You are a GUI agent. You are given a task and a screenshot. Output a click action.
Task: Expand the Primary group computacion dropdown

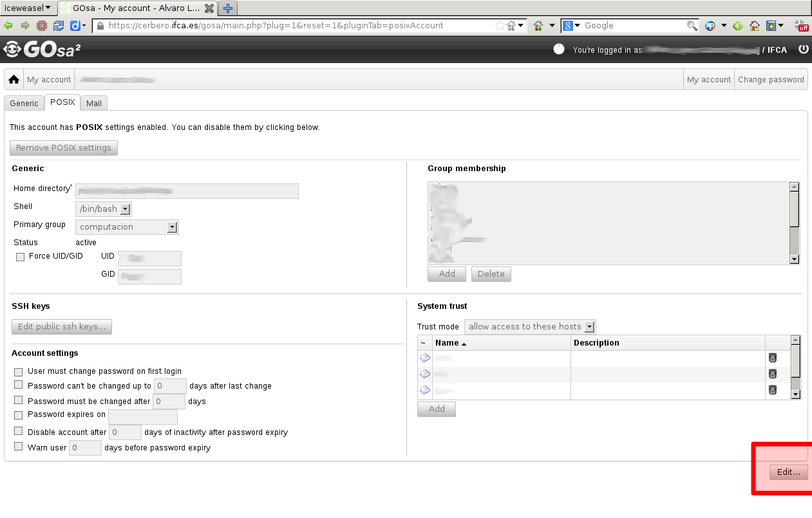click(127, 227)
